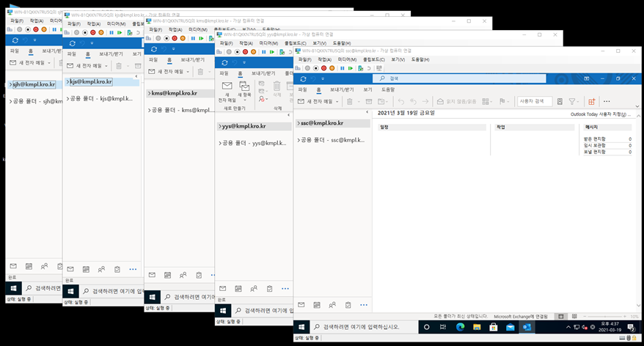Click the 검색 search box in ssc Outlook
644x346 pixels.
click(459, 78)
